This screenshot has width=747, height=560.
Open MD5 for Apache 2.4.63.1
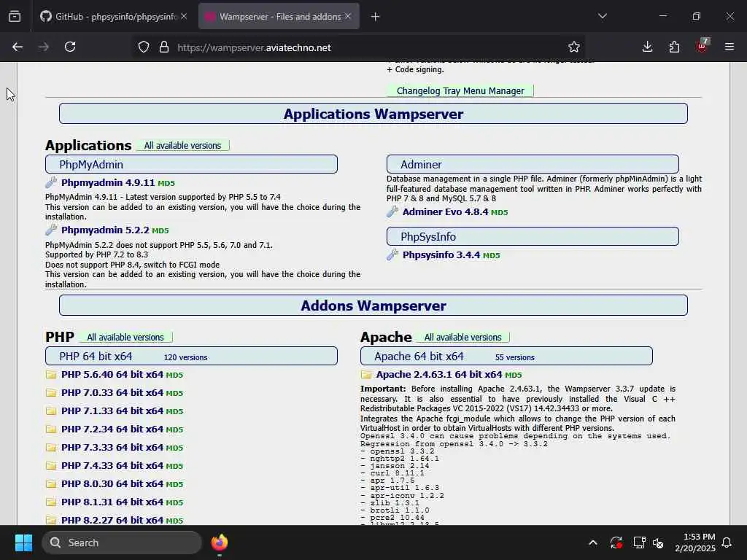514,376
